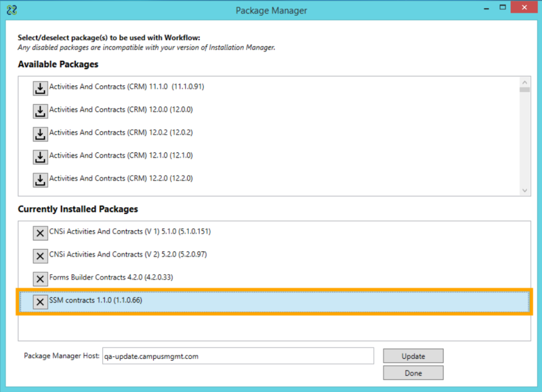Install Activities And Contracts (CRM) 12.0.2

coord(40,134)
